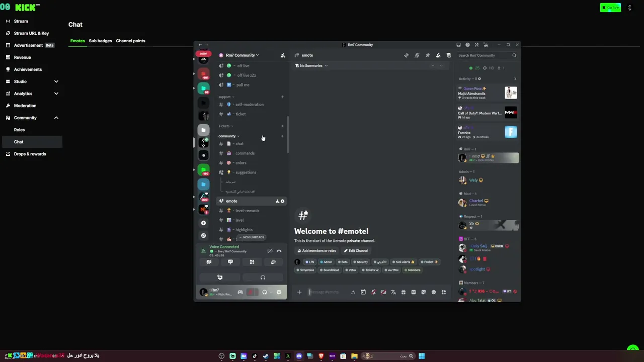This screenshot has width=644, height=362.
Task: Collapse the community category
Action: pos(229,136)
